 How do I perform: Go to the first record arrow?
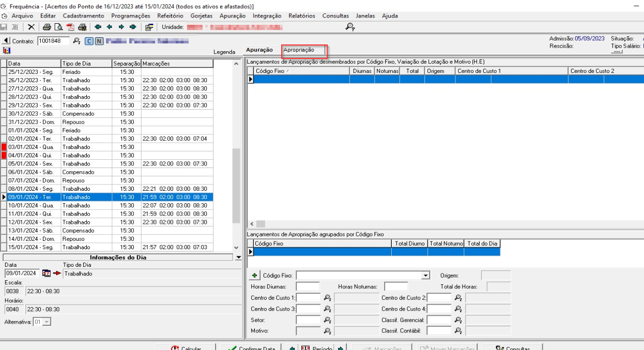coord(98,27)
